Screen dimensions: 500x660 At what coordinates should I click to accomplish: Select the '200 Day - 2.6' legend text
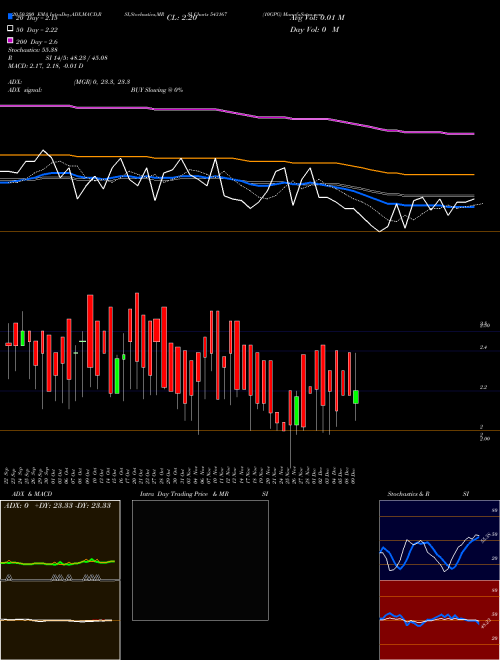37,42
